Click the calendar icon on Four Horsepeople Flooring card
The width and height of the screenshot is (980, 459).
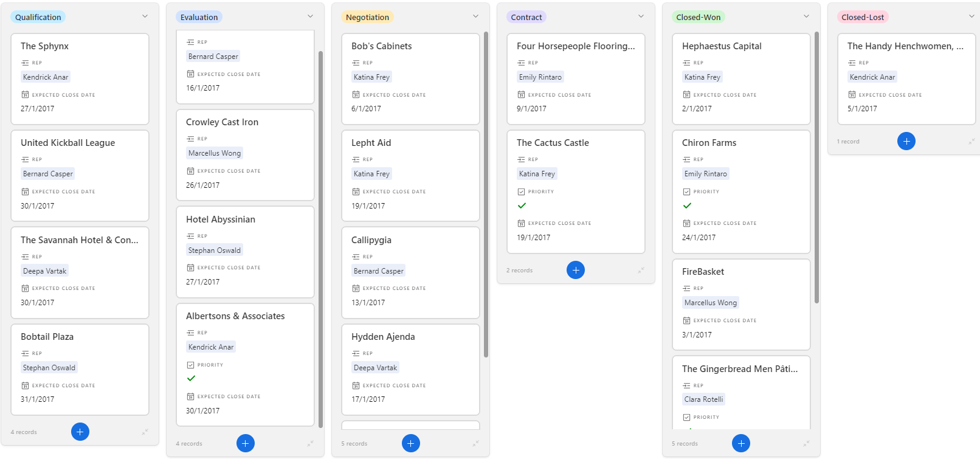tap(521, 94)
